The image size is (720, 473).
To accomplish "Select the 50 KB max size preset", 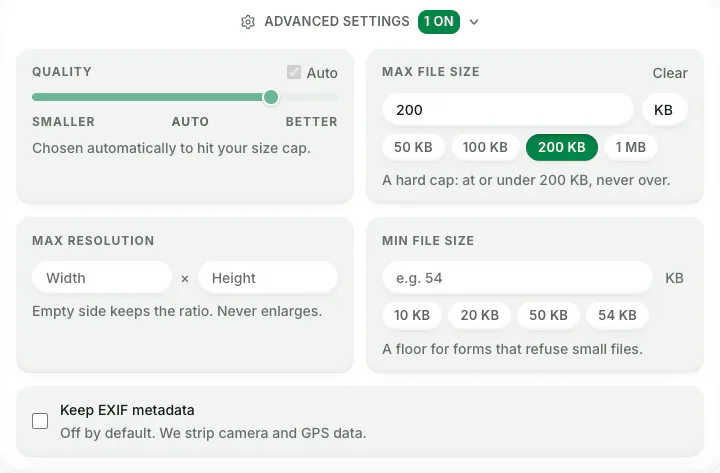I will point(413,147).
